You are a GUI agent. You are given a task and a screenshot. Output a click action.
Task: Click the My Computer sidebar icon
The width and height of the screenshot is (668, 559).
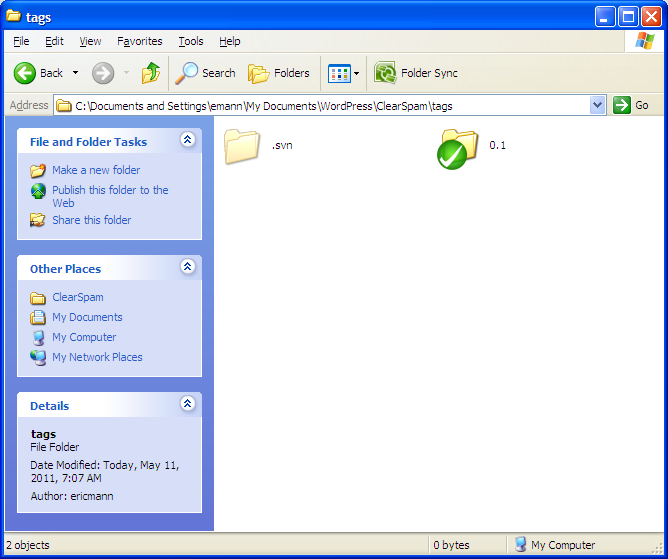coord(38,337)
